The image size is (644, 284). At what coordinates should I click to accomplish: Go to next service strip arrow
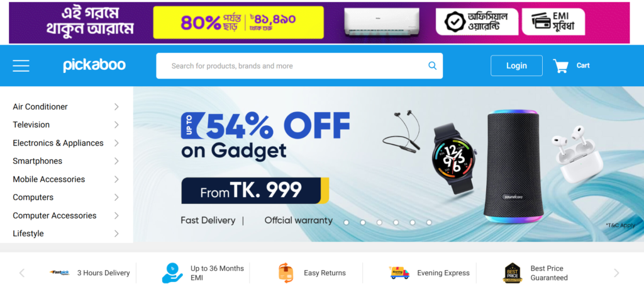616,273
